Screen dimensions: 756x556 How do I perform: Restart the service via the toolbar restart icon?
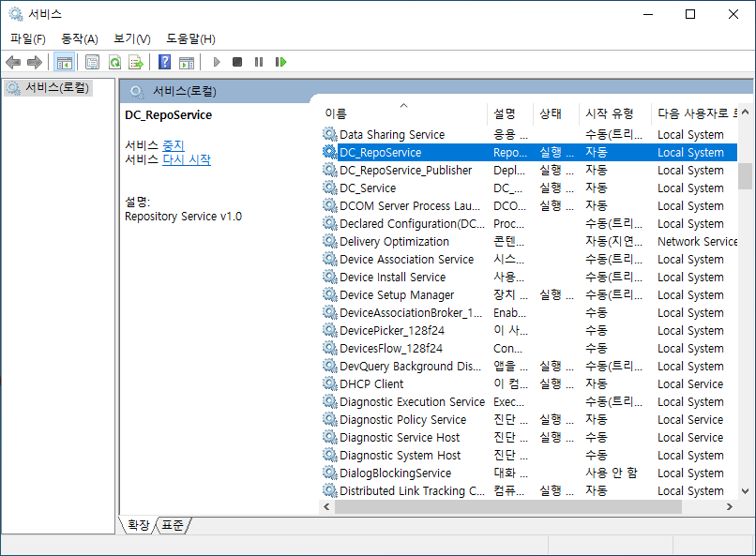click(x=280, y=62)
